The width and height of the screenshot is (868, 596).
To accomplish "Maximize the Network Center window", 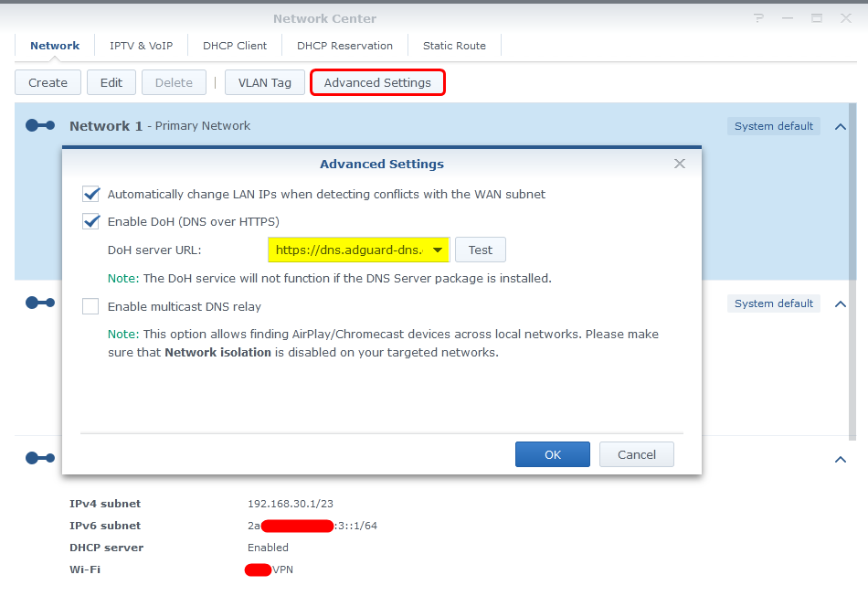I will (x=816, y=18).
